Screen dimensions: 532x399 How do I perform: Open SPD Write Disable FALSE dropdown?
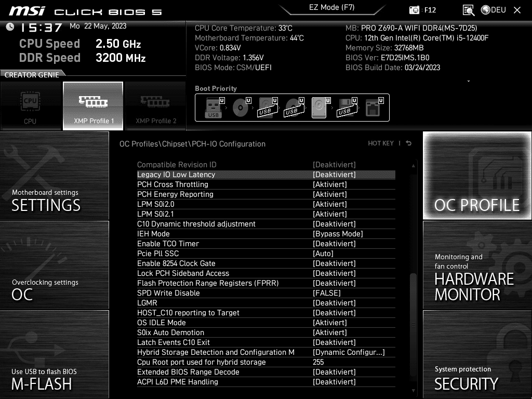(326, 293)
